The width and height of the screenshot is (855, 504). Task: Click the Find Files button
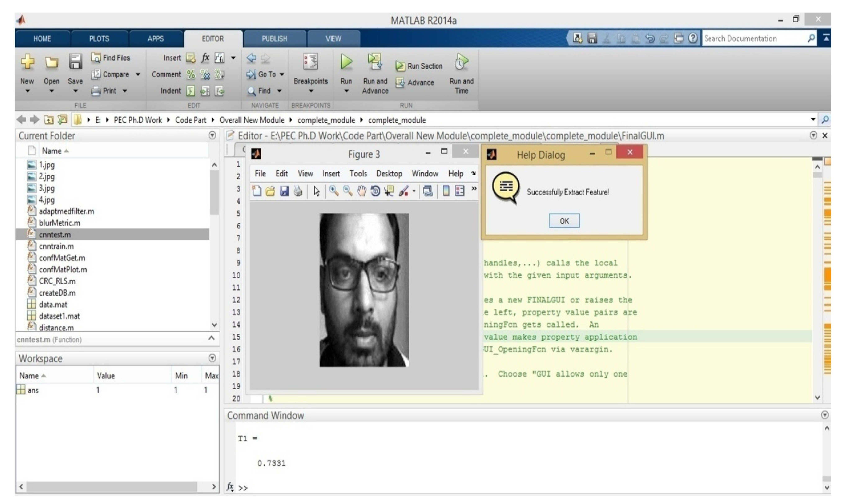(110, 58)
